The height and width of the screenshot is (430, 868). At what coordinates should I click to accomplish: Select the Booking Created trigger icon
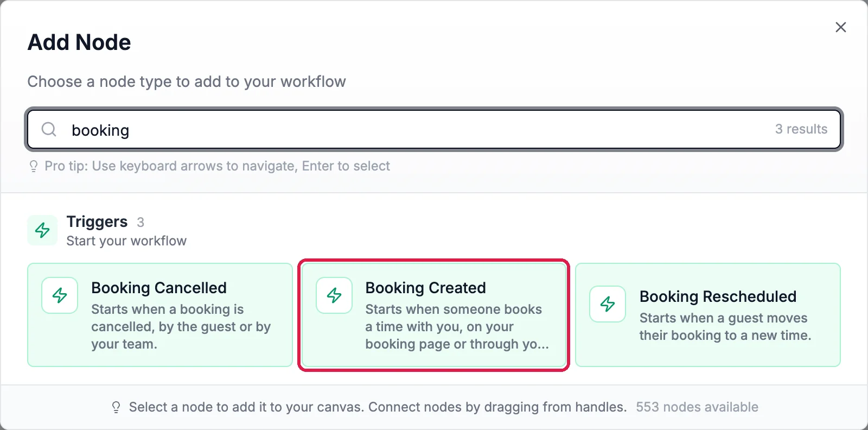coord(334,295)
